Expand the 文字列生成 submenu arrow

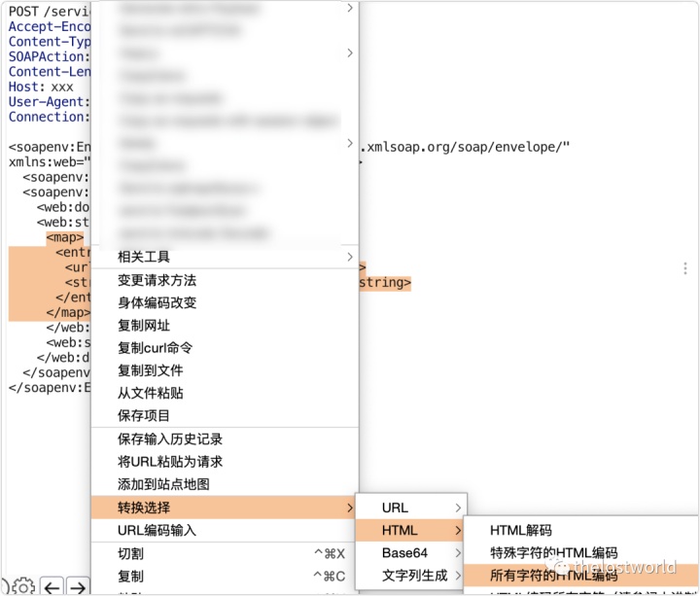click(x=458, y=576)
